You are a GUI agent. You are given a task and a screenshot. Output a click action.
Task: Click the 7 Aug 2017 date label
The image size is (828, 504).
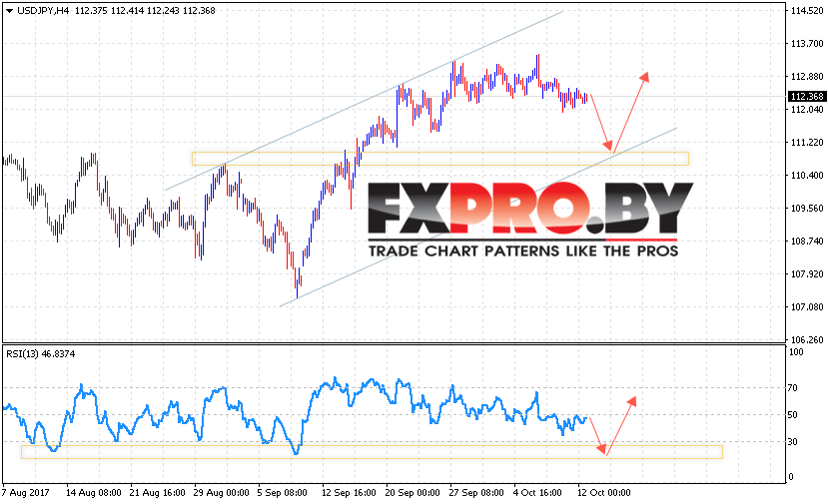pos(25,493)
